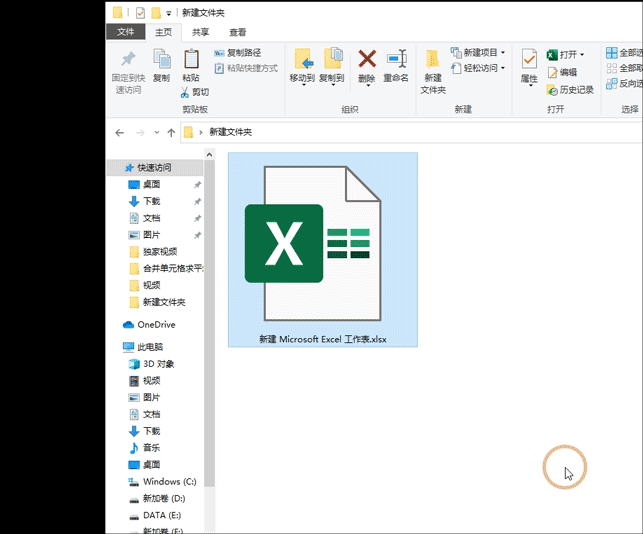The image size is (643, 534).
Task: Click the Paste clipboard icon
Action: click(x=191, y=59)
